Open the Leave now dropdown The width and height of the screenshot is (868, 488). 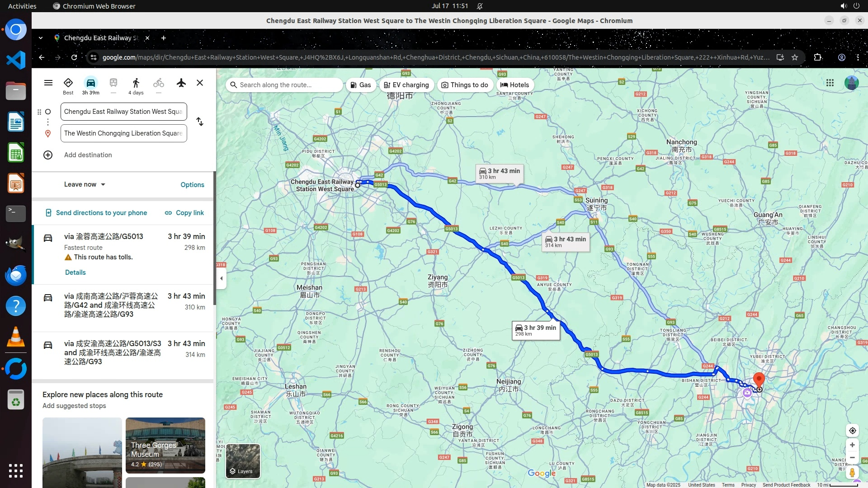pos(85,184)
